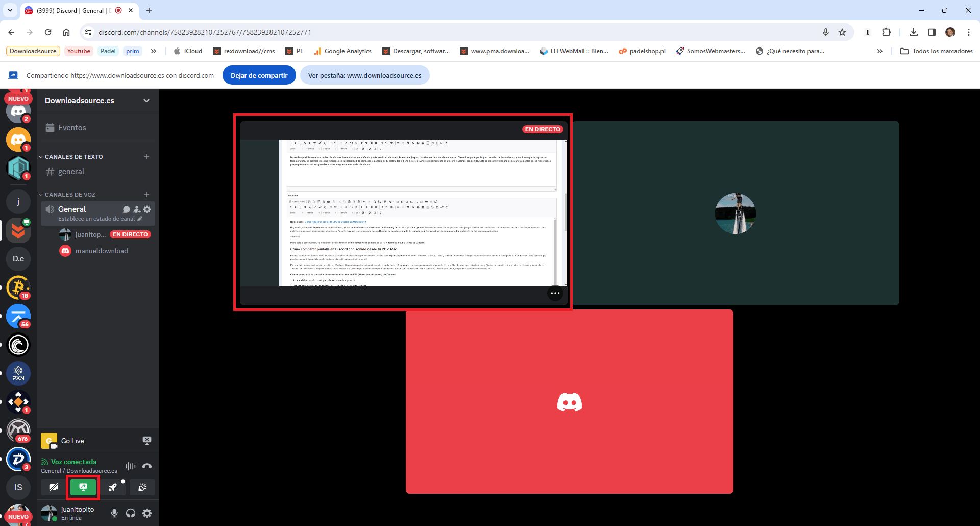Disconnect from voice channel

[x=147, y=466]
